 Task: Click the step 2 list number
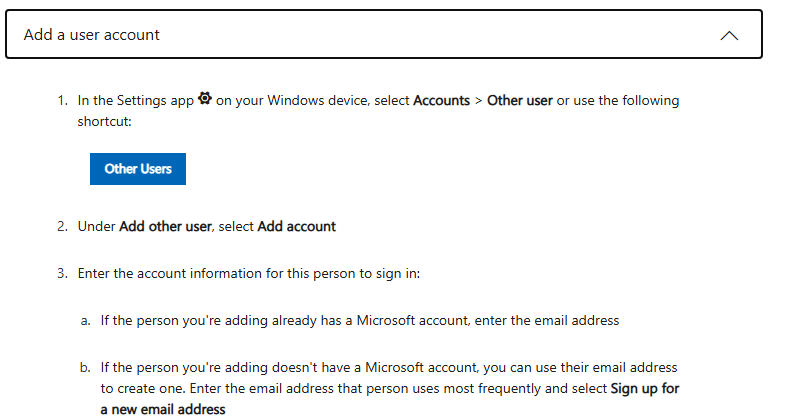click(62, 226)
